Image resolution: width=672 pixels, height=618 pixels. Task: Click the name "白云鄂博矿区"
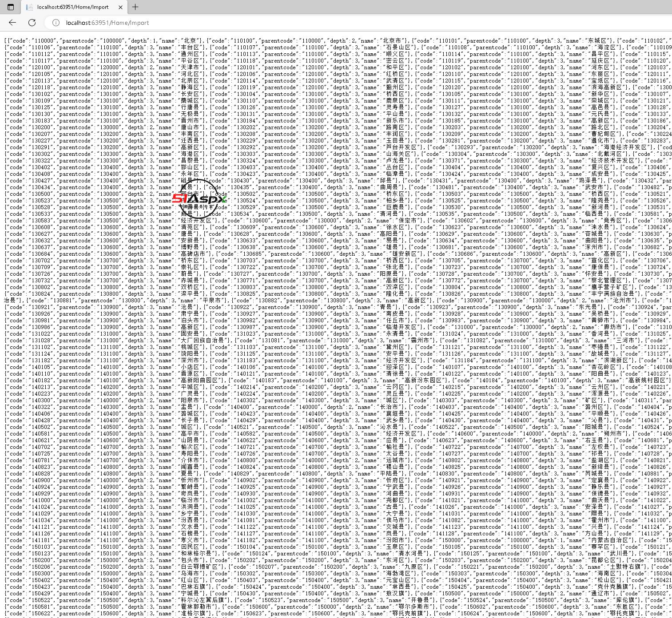tap(199, 567)
